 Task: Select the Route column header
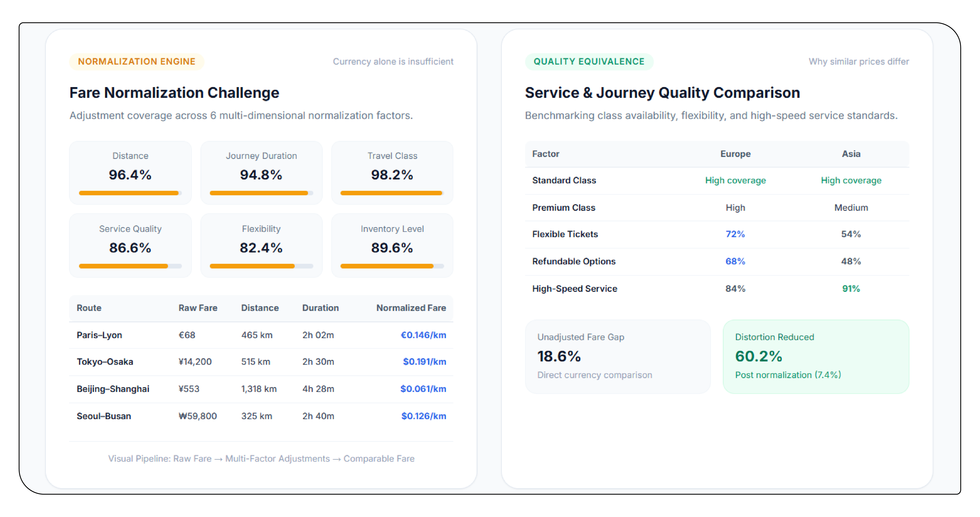click(x=89, y=308)
